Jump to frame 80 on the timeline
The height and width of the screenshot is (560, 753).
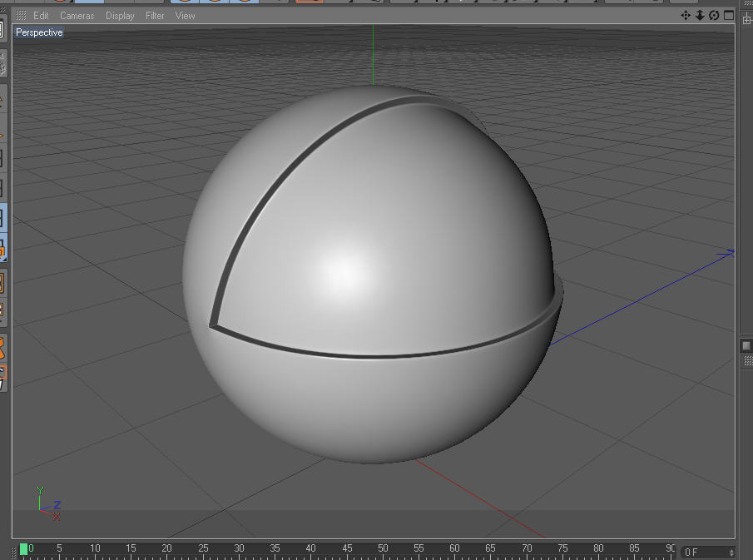598,548
